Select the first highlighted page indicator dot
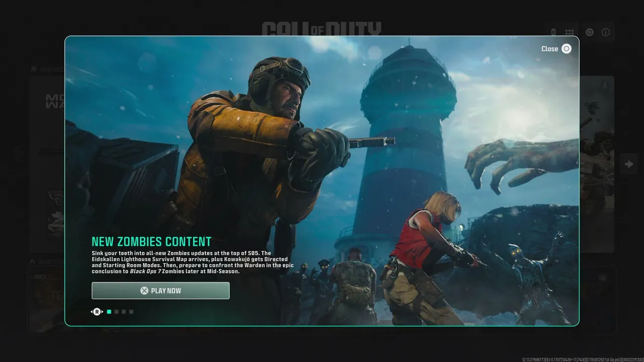 pos(109,312)
